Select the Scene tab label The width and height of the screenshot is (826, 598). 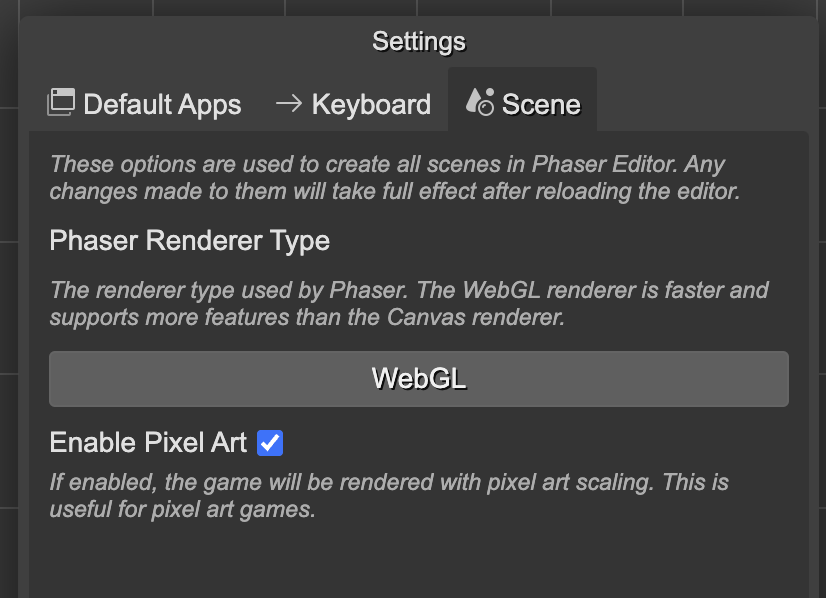[x=541, y=104]
